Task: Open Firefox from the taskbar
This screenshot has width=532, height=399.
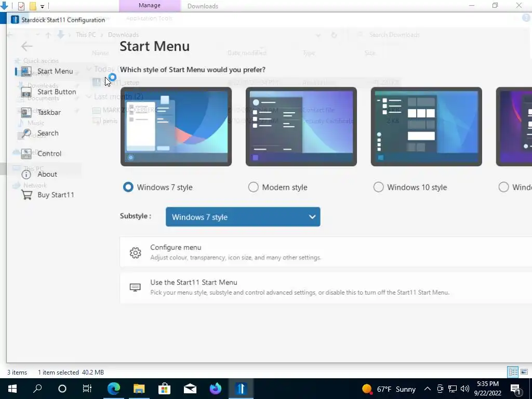Action: [x=216, y=389]
